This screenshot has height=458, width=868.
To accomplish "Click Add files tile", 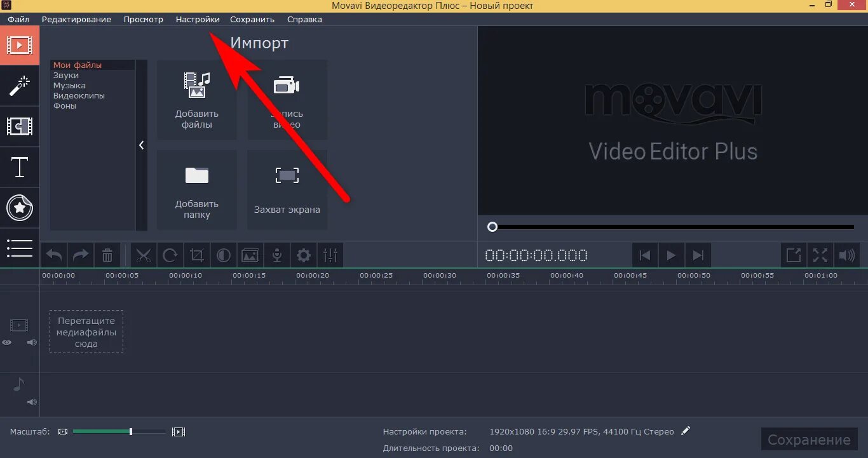I will coord(197,100).
